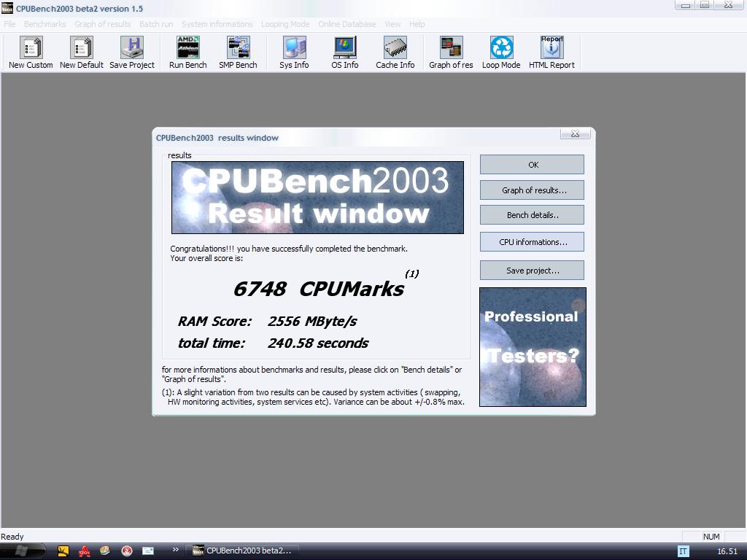747x560 pixels.
Task: Click the 'RAM Score:' label
Action: coord(214,322)
